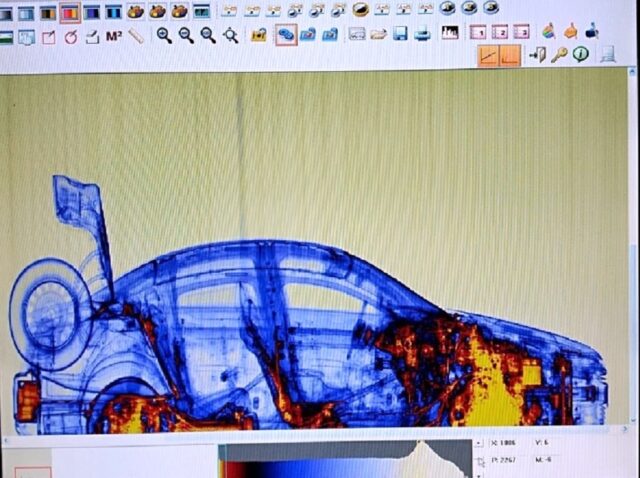Show the histogram chart icon
The image size is (640, 478).
450,33
